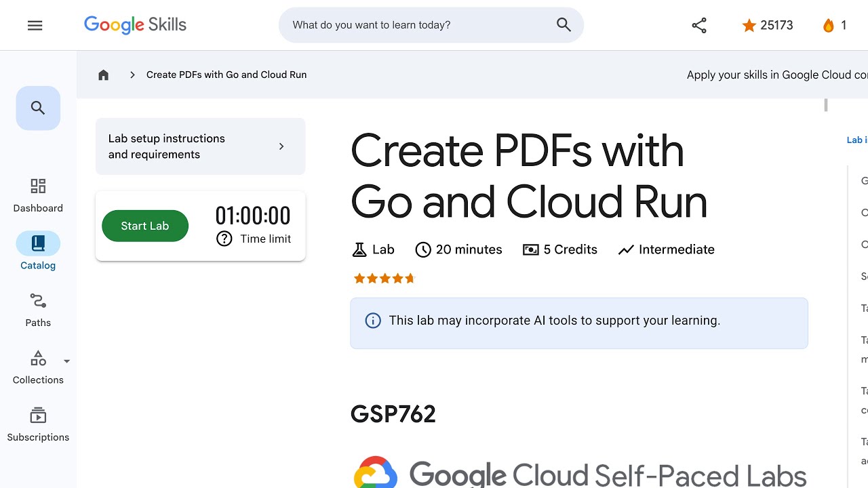
Task: Expand Lab setup instructions and requirements
Action: [201, 146]
